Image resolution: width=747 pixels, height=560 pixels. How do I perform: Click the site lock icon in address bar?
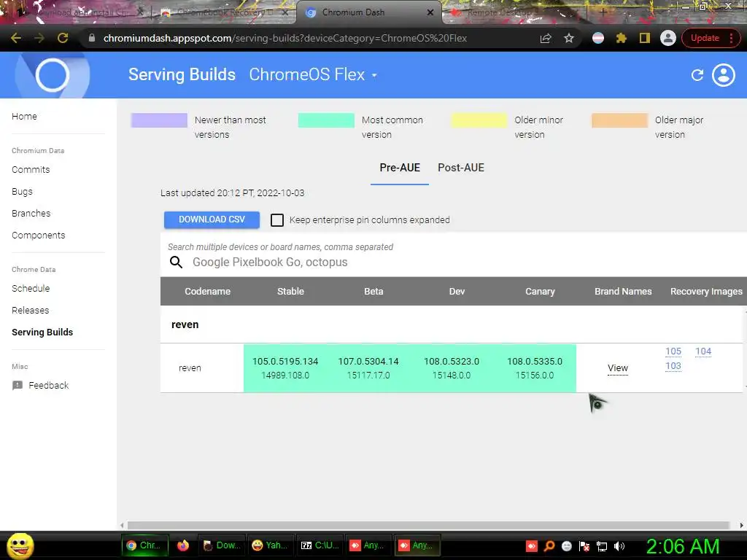pyautogui.click(x=92, y=38)
